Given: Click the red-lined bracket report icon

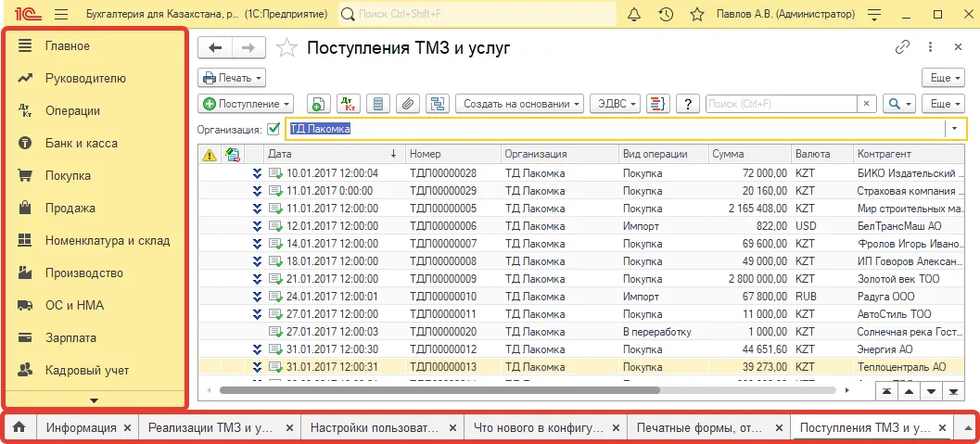Looking at the screenshot, I should 658,105.
